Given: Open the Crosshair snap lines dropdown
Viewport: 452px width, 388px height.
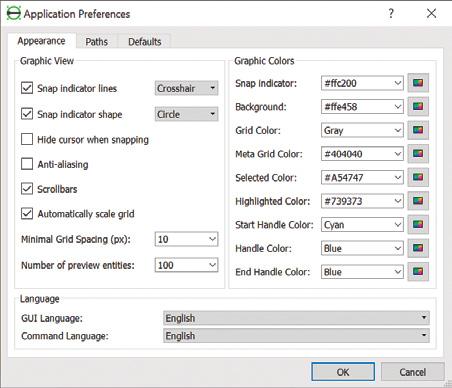Looking at the screenshot, I should [x=186, y=88].
